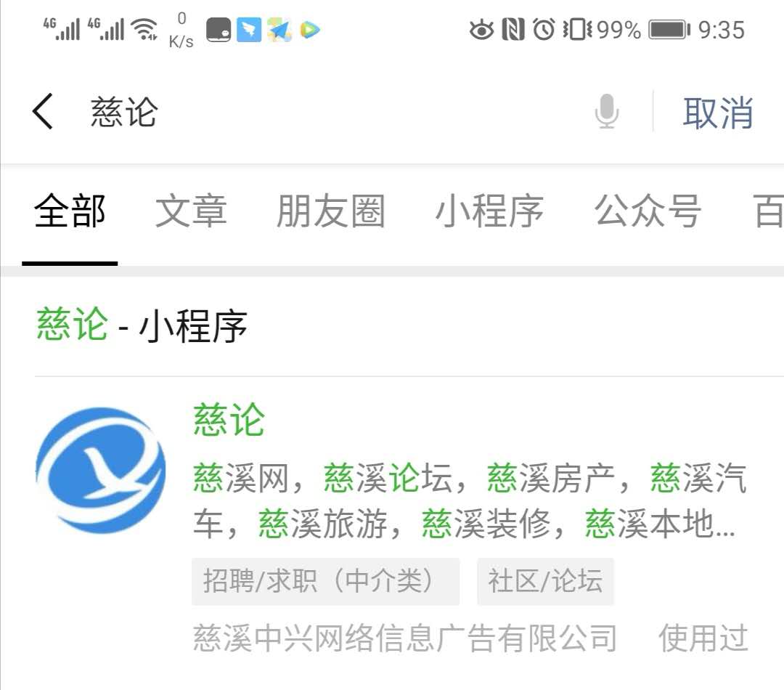
Task: Tap the back arrow icon
Action: pos(43,112)
